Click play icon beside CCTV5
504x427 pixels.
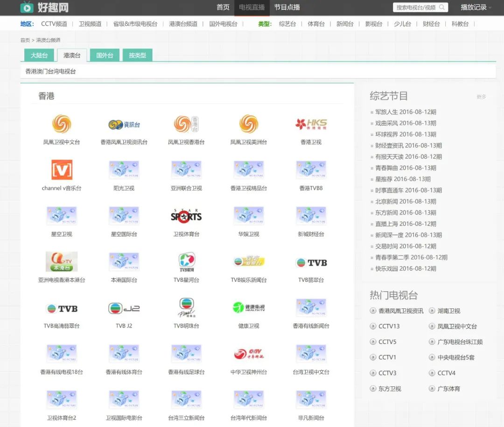(373, 342)
